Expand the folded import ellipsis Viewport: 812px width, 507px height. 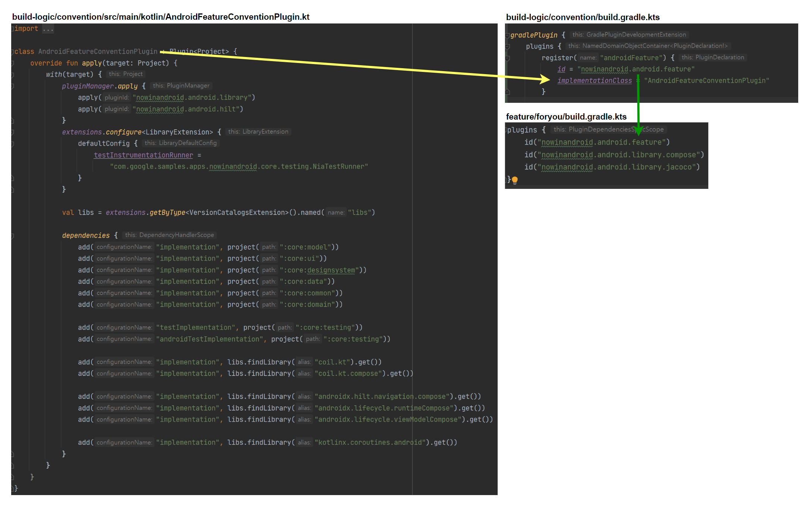point(48,29)
